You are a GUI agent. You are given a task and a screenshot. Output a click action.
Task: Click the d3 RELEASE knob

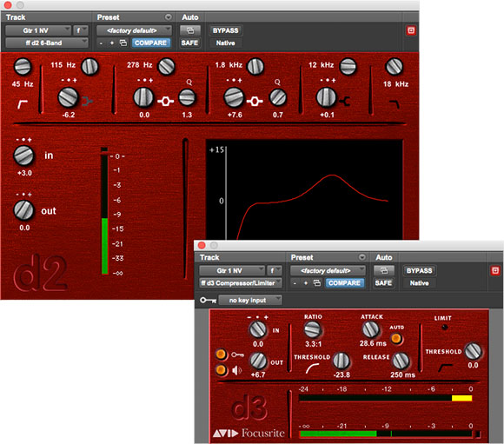[401, 361]
